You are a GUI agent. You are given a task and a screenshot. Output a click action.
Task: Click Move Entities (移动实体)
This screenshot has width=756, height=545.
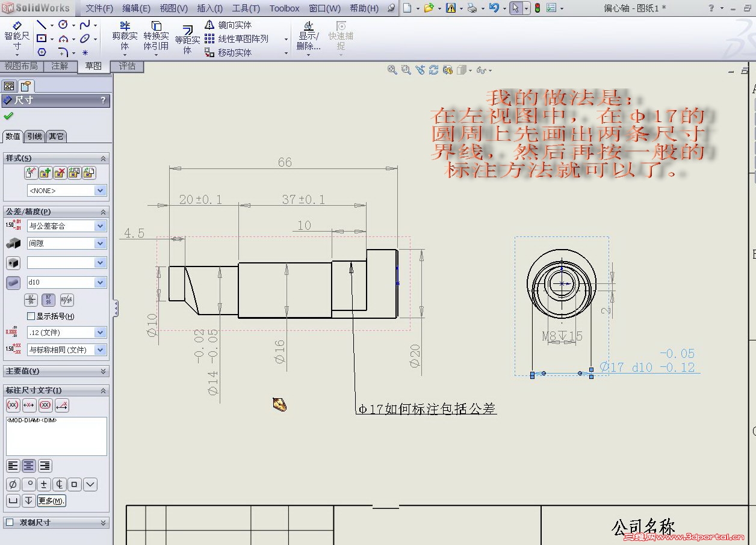point(228,52)
